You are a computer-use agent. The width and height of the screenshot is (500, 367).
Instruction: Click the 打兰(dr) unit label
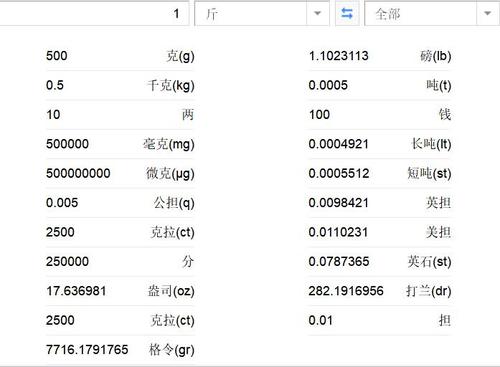(x=429, y=291)
